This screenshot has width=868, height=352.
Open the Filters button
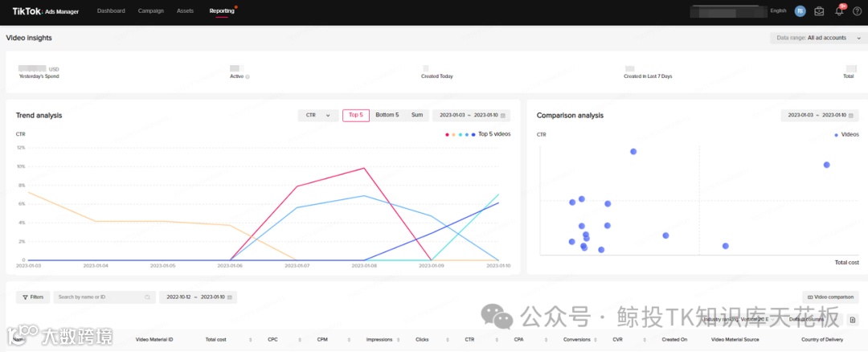tap(33, 297)
